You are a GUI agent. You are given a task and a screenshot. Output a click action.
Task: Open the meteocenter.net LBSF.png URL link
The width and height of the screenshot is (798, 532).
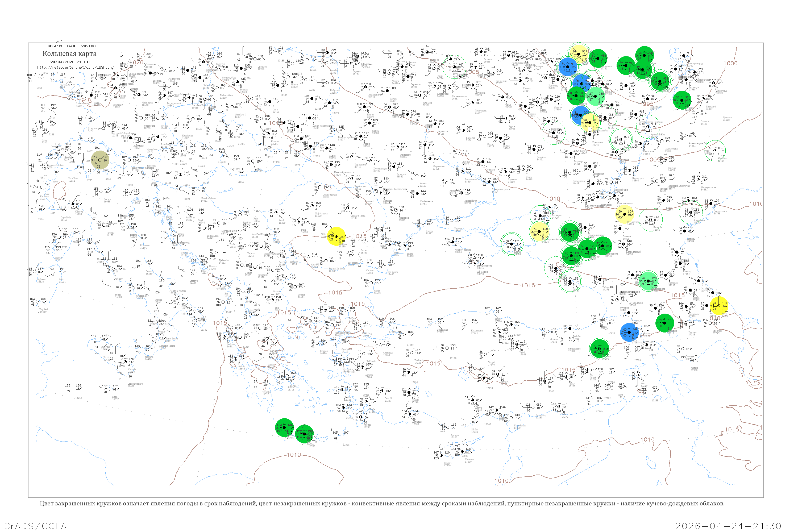(75, 67)
